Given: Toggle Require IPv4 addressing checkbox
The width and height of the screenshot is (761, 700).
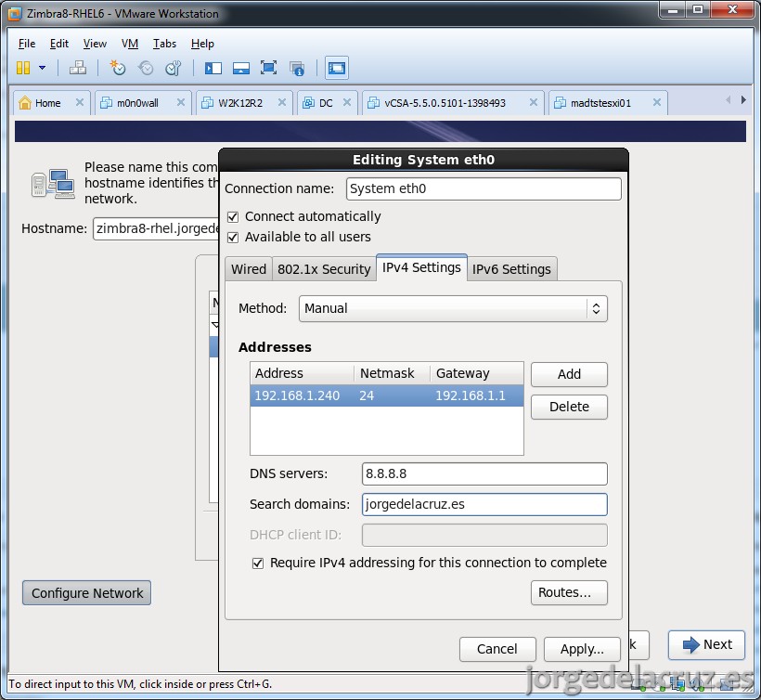Looking at the screenshot, I should point(258,564).
